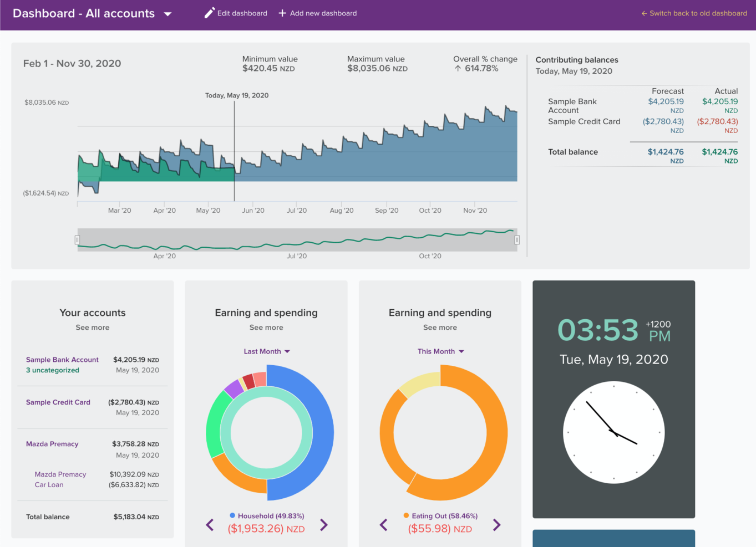
Task: Select the Mazda Premacy account entry
Action: click(52, 443)
